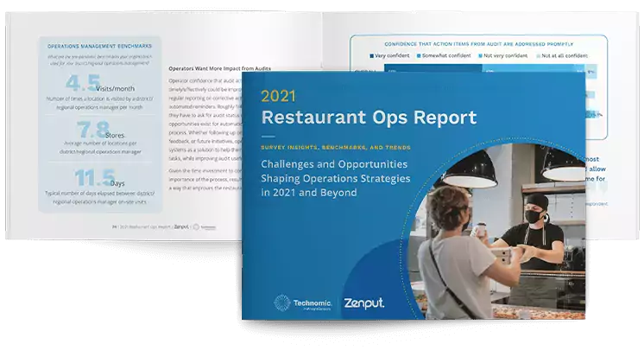Click the "7.8 Stores" benchmark figure
This screenshot has width=644, height=363.
[100, 130]
